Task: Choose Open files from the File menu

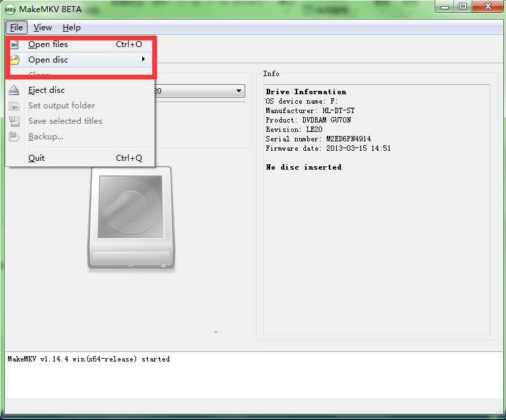Action: (81, 44)
